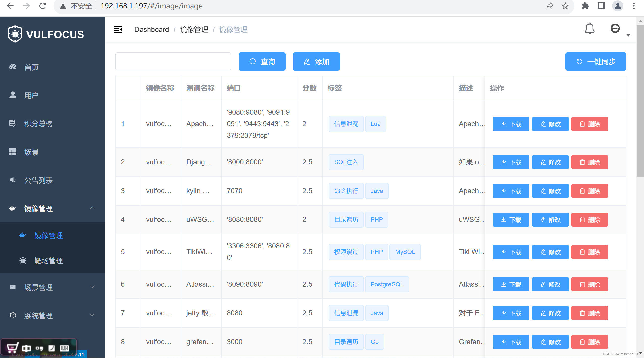Open 靶场管理 via its bug icon

23,261
